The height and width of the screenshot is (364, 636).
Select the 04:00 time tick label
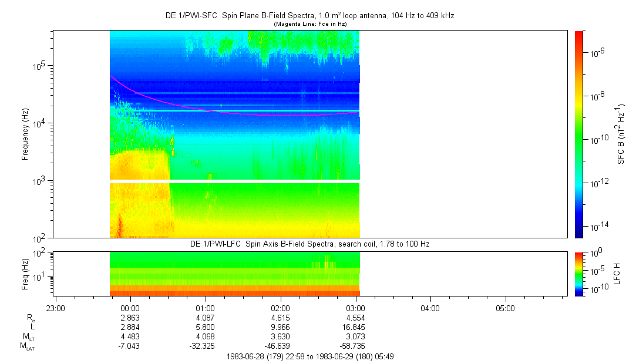point(430,308)
